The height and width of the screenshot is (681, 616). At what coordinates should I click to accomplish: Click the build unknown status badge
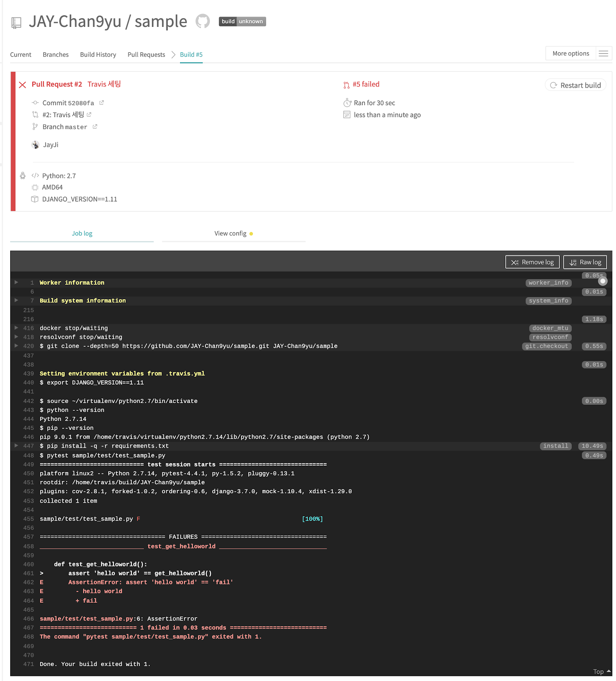(x=242, y=21)
